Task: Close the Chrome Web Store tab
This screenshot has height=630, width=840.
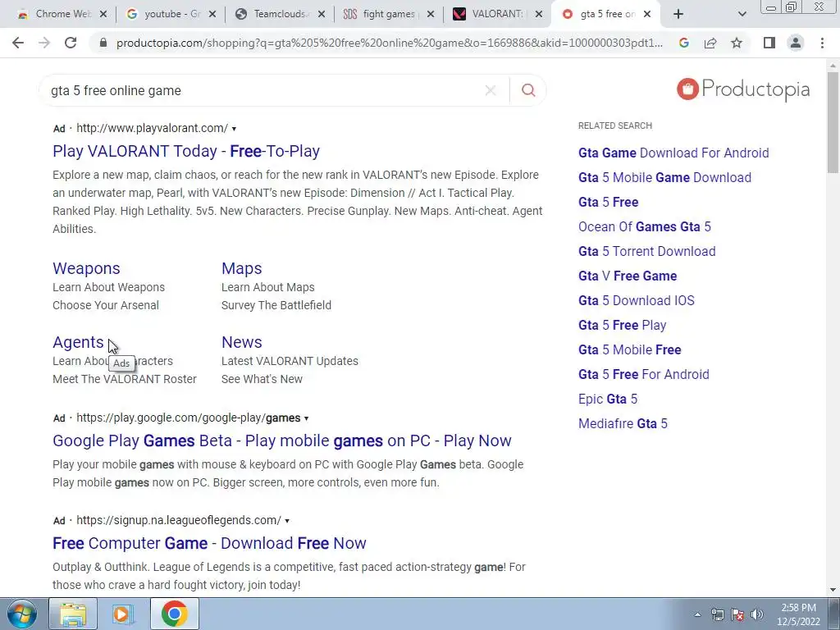Action: click(103, 14)
